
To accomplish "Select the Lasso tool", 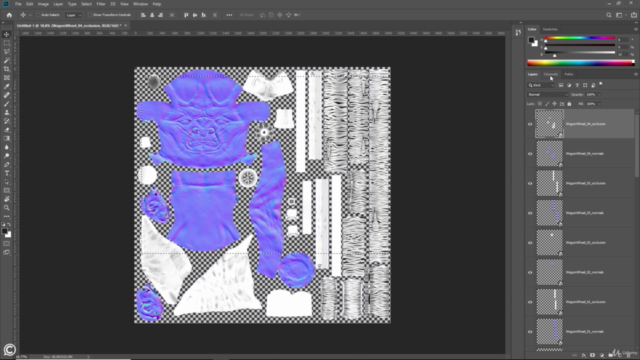I will coord(7,52).
